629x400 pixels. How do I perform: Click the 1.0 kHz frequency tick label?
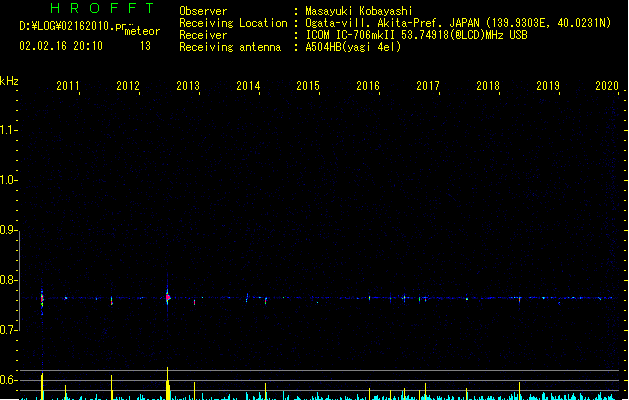tap(8, 180)
